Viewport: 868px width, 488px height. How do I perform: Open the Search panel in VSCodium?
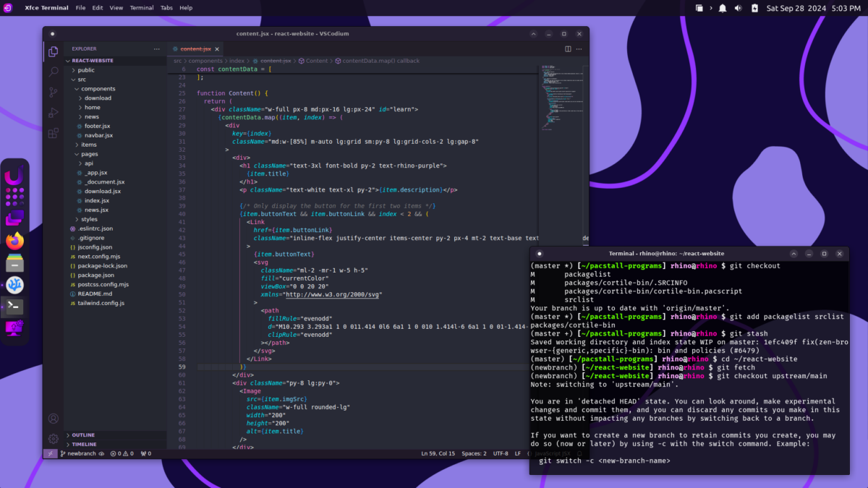pyautogui.click(x=53, y=72)
